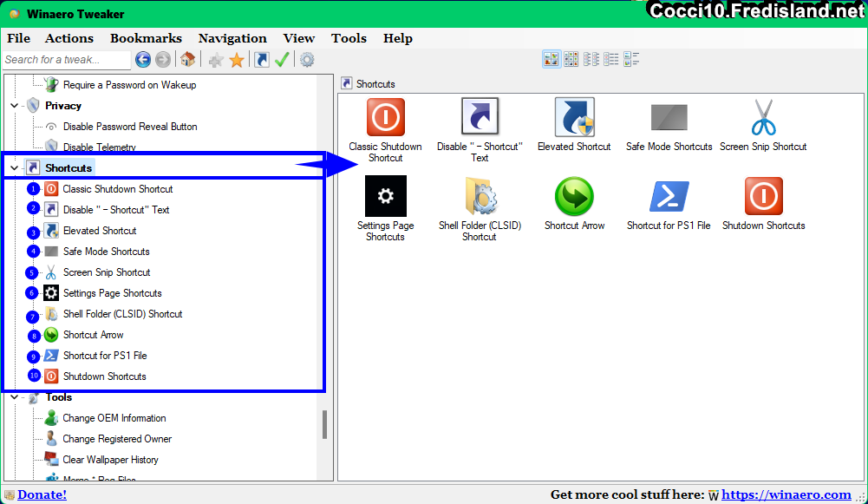Open the Shutdown Shortcuts large icon
868x504 pixels.
763,196
